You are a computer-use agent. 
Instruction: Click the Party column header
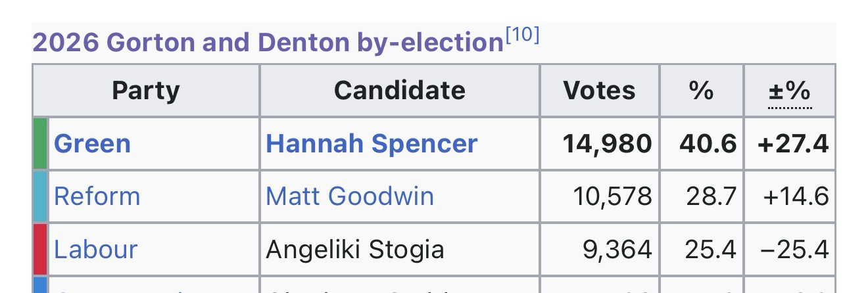point(145,91)
